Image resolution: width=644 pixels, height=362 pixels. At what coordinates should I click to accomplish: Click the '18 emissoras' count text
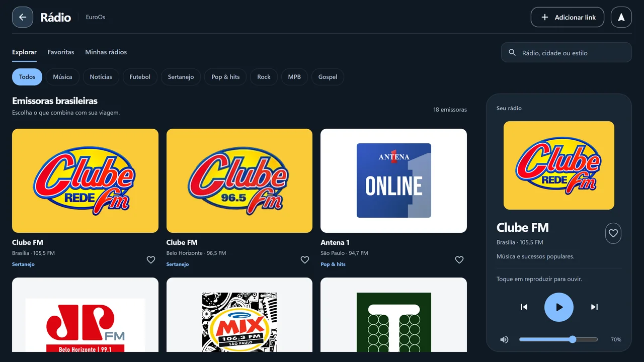click(450, 110)
